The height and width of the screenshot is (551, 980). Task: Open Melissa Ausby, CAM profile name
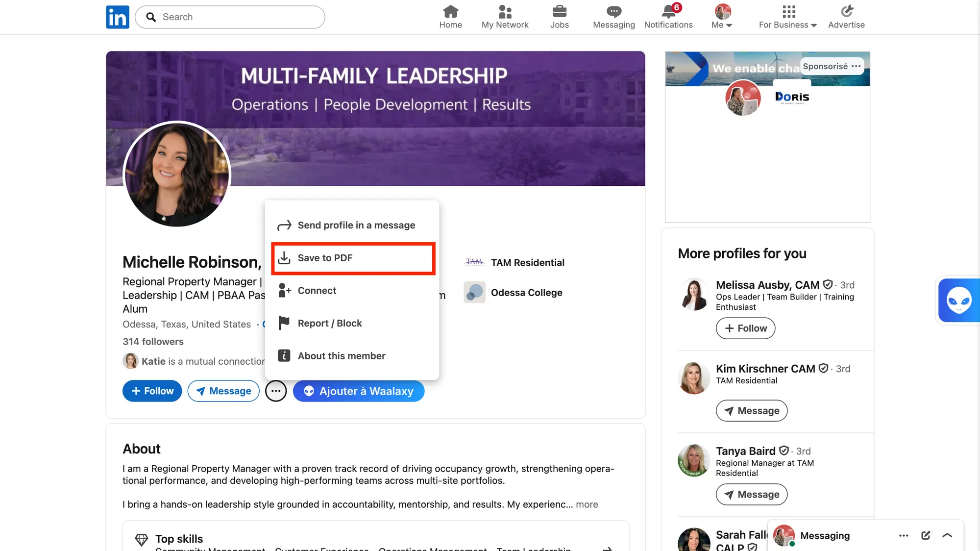pos(767,285)
